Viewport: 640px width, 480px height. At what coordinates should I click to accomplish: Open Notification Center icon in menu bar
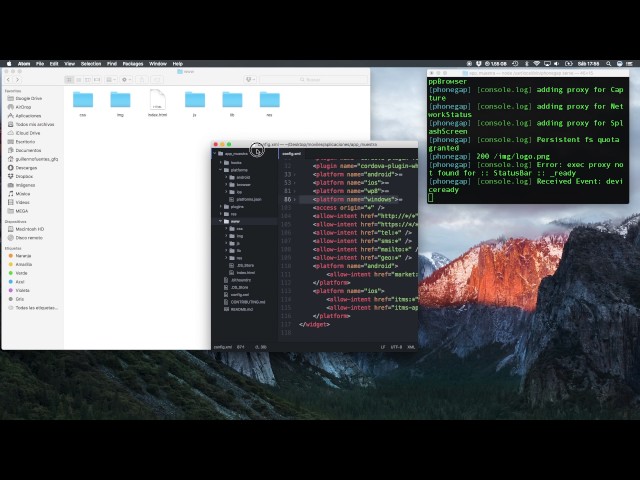pos(629,64)
